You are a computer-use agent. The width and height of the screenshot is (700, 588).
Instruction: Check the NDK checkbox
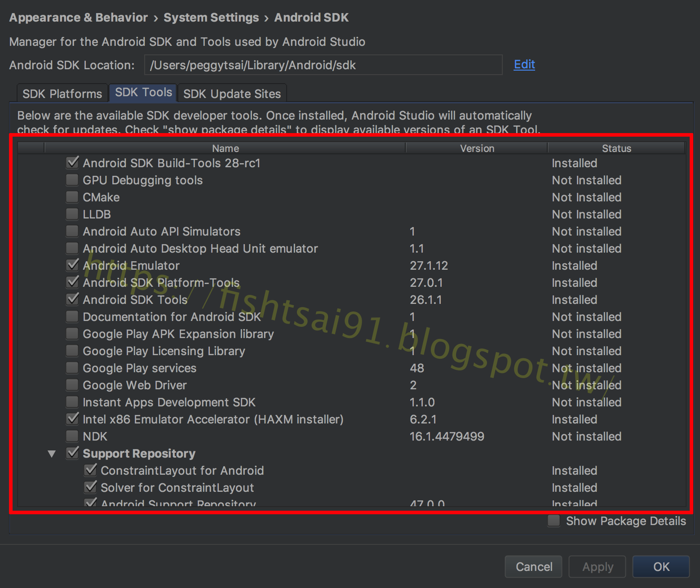(72, 436)
